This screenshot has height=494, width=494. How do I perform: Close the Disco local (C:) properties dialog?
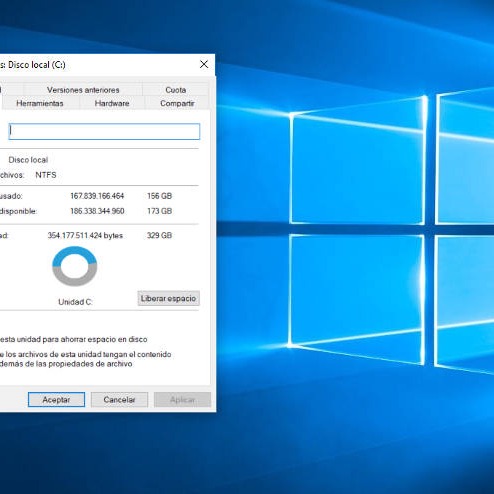(x=204, y=64)
